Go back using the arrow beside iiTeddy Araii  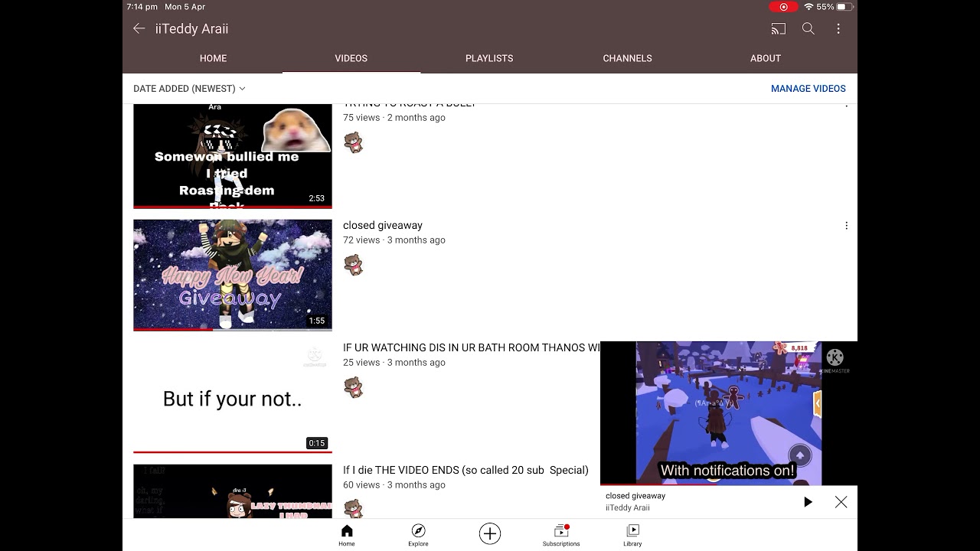point(139,28)
